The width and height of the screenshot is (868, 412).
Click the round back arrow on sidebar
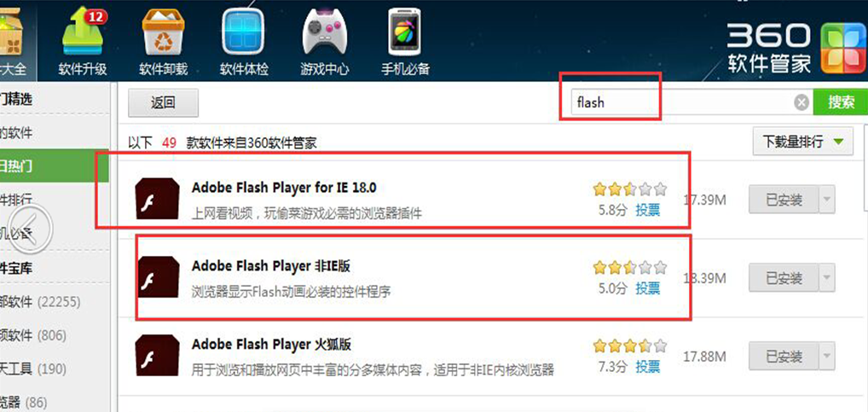click(31, 228)
